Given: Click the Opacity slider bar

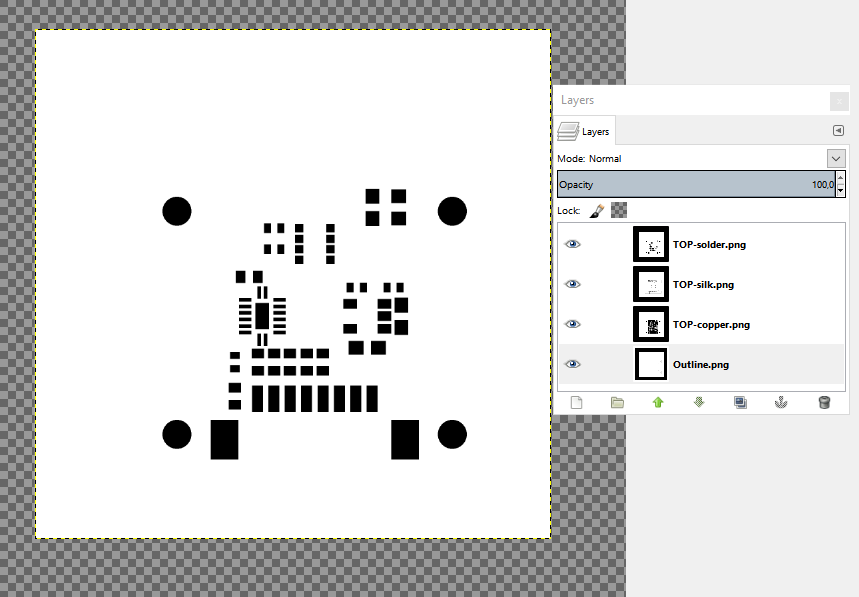Looking at the screenshot, I should click(696, 185).
